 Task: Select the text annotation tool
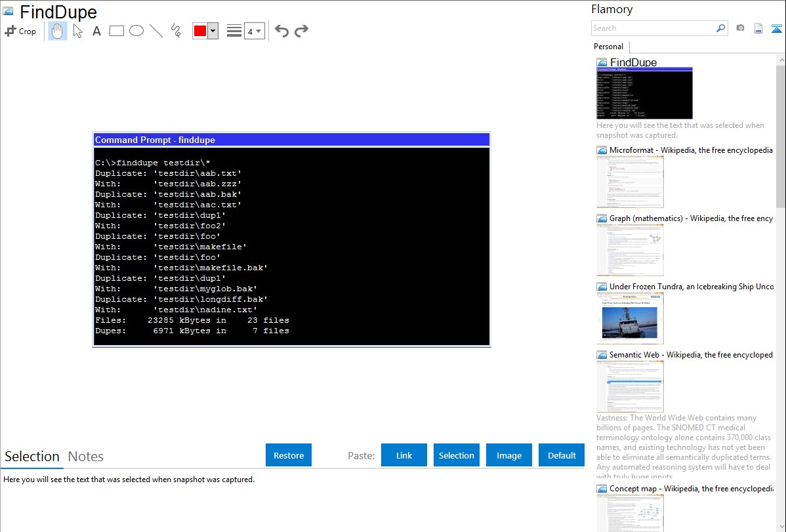96,31
